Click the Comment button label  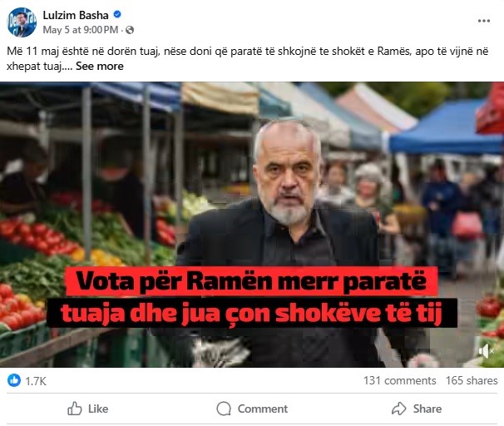click(263, 409)
